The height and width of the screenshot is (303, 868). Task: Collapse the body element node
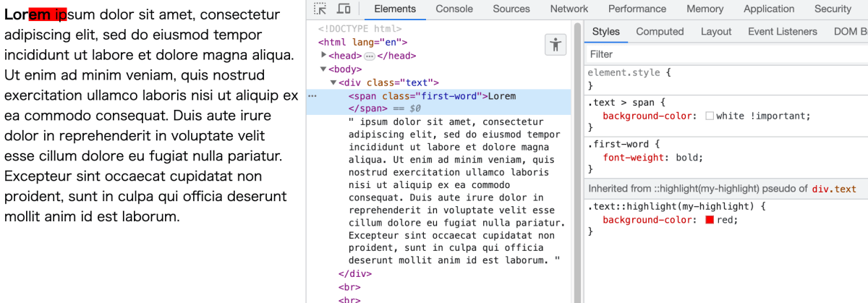point(324,69)
